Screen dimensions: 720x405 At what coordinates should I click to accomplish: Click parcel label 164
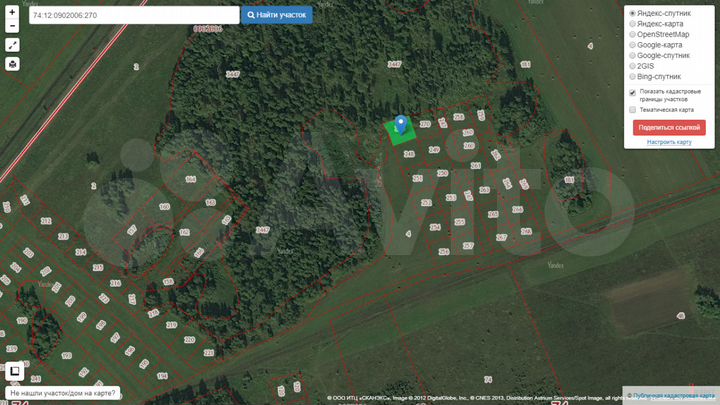(x=191, y=180)
